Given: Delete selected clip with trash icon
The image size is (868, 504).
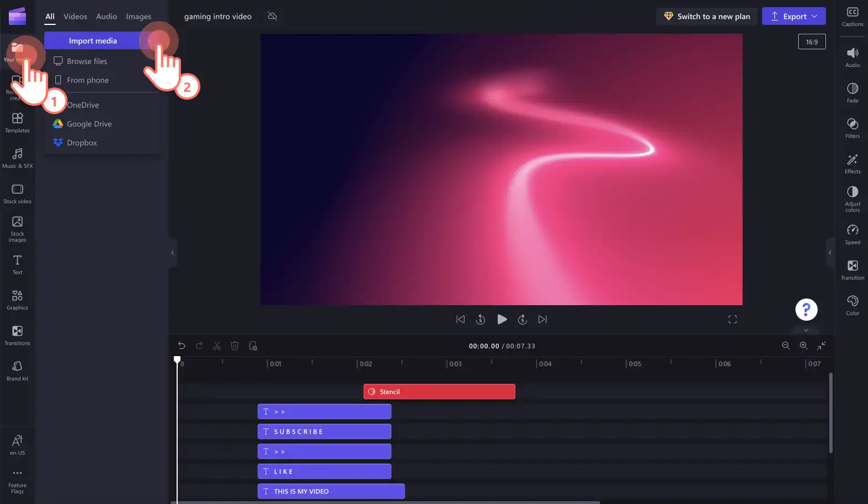Looking at the screenshot, I should [x=234, y=346].
